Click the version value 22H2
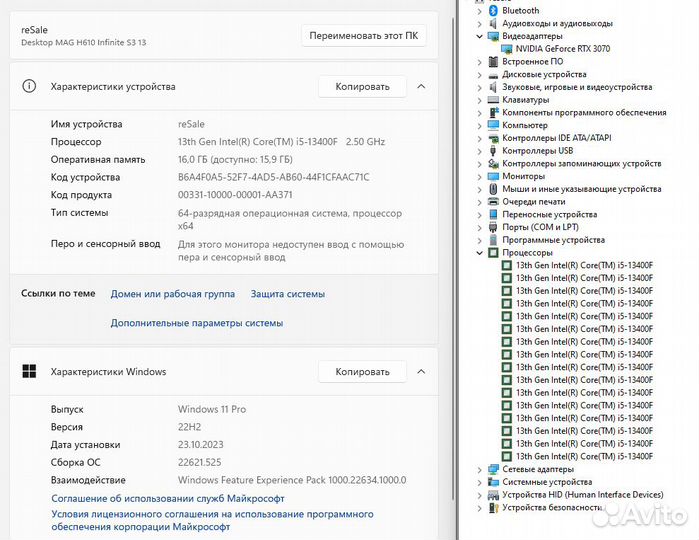Screen dimensions: 699x540 click(x=189, y=427)
